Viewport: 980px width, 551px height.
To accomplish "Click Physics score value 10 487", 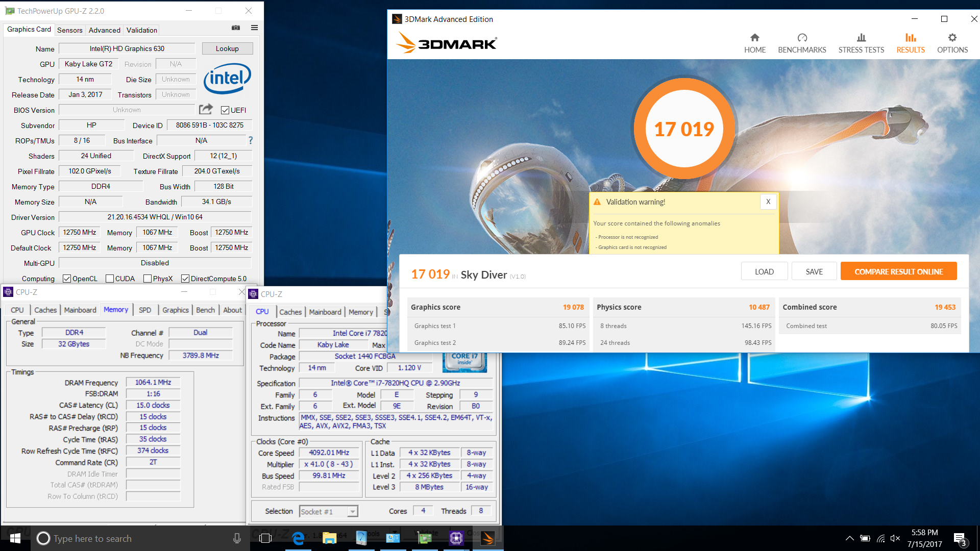I will (759, 307).
